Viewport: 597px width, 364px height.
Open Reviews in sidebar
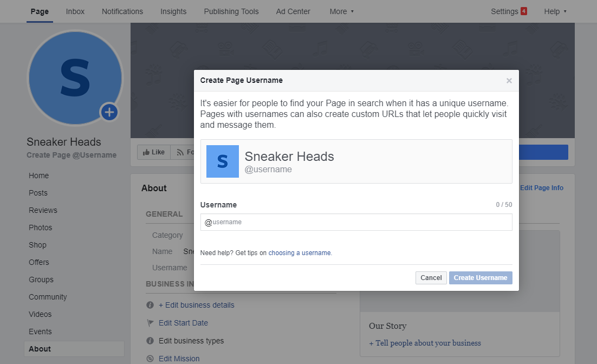[x=43, y=210]
